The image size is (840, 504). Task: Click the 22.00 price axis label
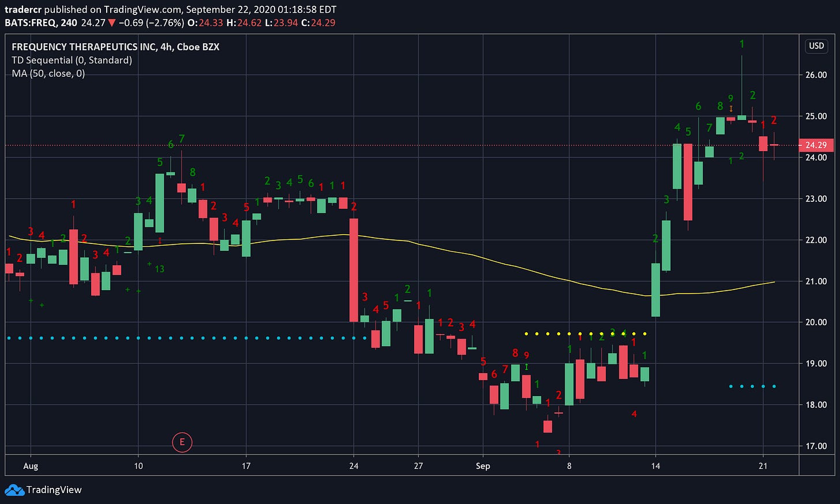coord(816,240)
